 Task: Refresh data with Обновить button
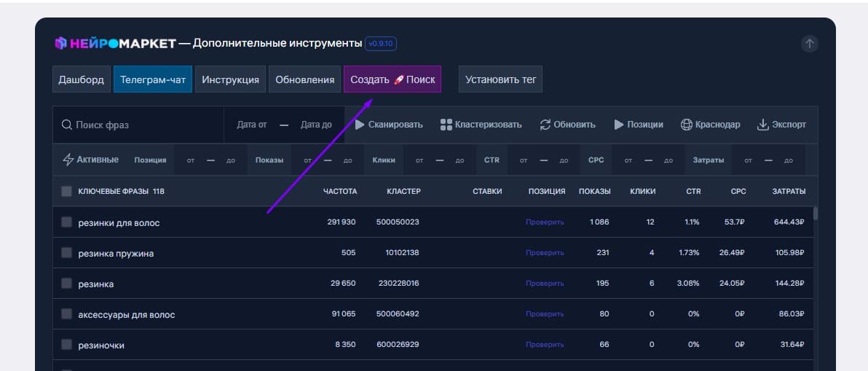(568, 125)
